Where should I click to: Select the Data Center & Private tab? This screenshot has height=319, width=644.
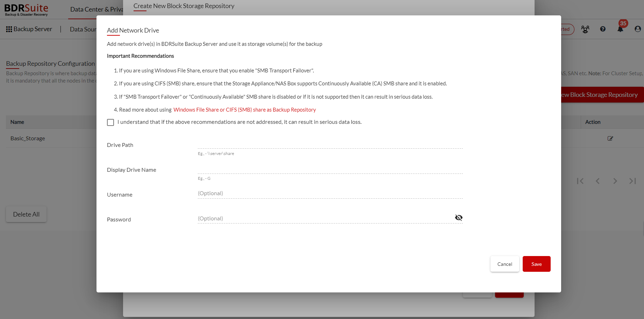click(x=96, y=9)
